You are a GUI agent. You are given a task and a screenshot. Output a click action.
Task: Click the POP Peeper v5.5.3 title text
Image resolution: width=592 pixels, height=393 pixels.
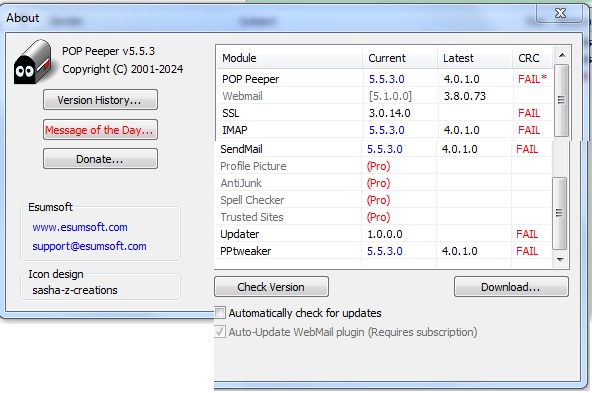click(x=108, y=51)
